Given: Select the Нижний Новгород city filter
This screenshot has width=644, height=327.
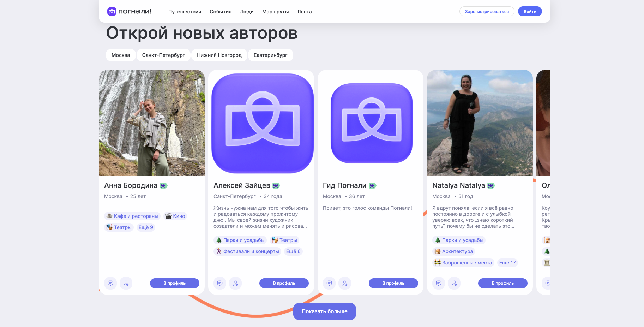Looking at the screenshot, I should coord(219,55).
